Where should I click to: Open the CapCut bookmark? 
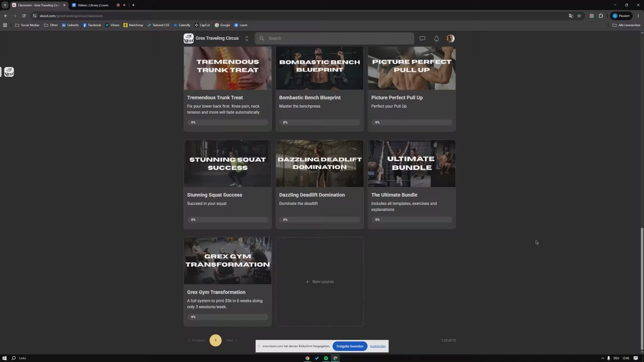pos(202,25)
